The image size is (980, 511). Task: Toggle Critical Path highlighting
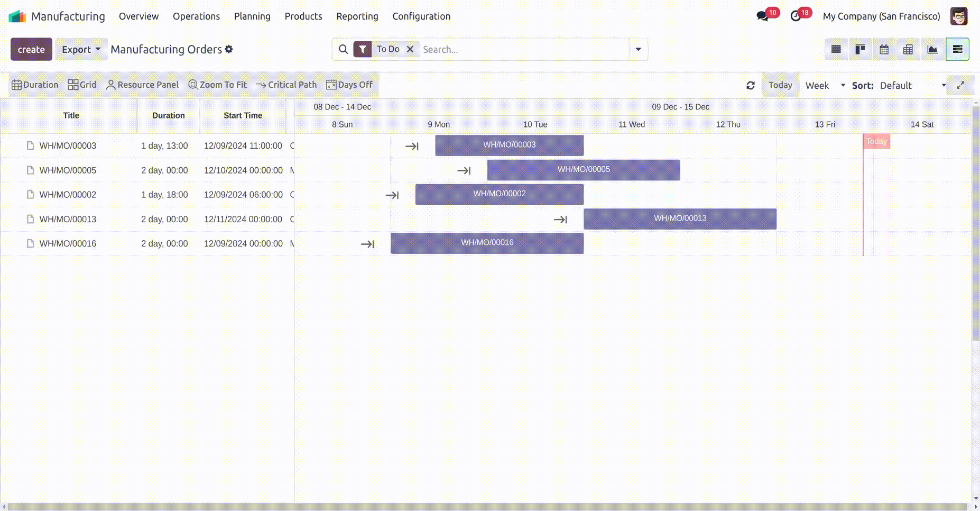(286, 85)
